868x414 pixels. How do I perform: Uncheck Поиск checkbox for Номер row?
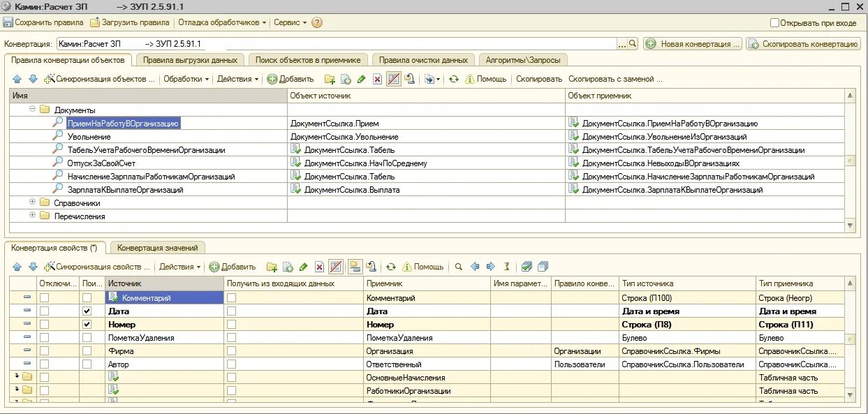click(x=87, y=325)
